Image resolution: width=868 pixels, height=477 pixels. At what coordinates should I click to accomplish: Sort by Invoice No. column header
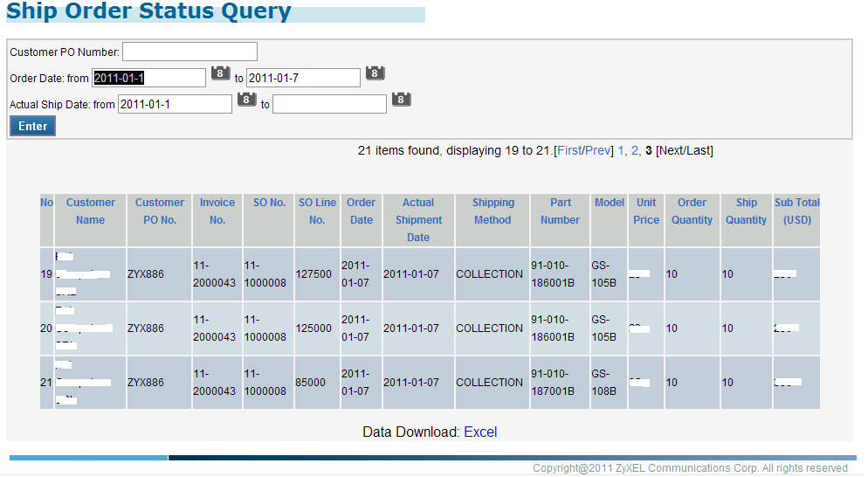point(217,211)
